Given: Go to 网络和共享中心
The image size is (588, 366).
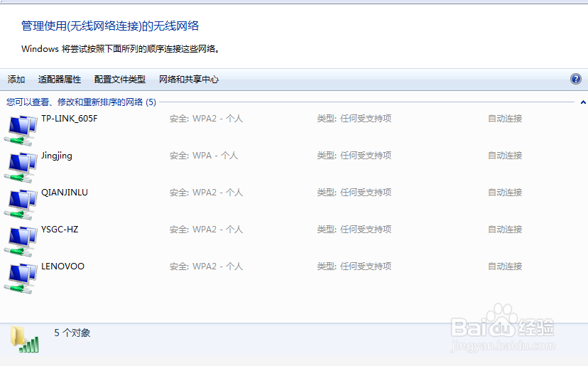Looking at the screenshot, I should click(x=189, y=79).
